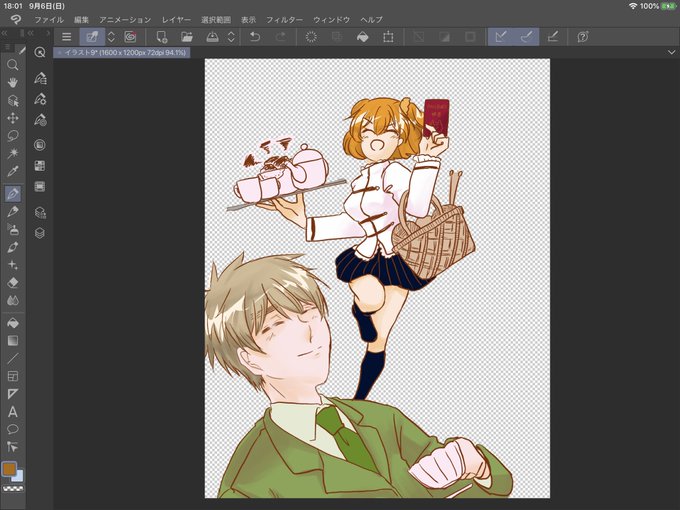680x510 pixels.
Task: Open the Quick Access palette icon
Action: point(39,52)
